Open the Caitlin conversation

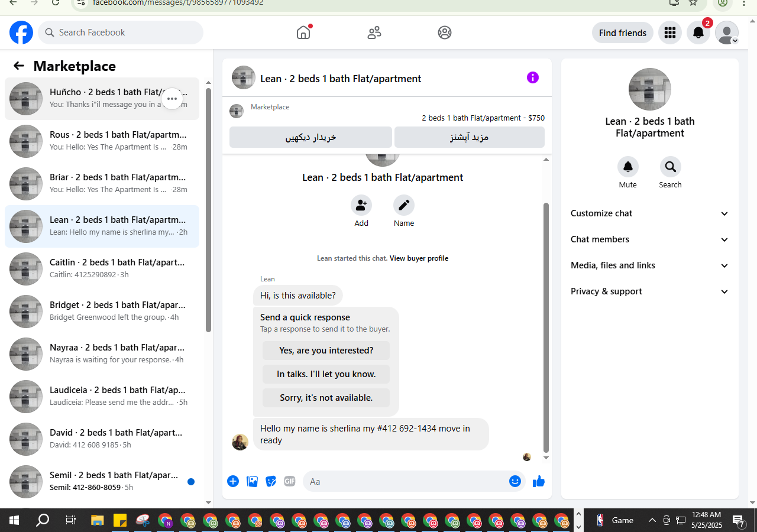(102, 268)
